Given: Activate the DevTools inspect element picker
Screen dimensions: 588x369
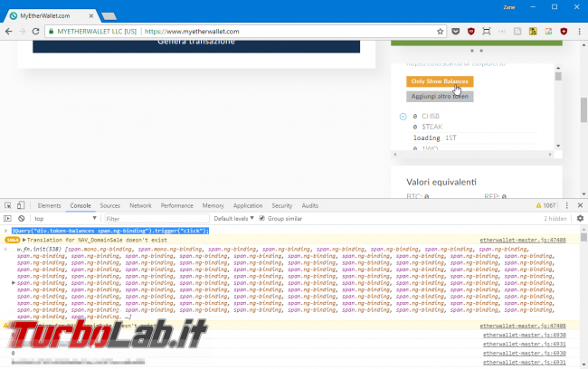Looking at the screenshot, I should tap(8, 205).
